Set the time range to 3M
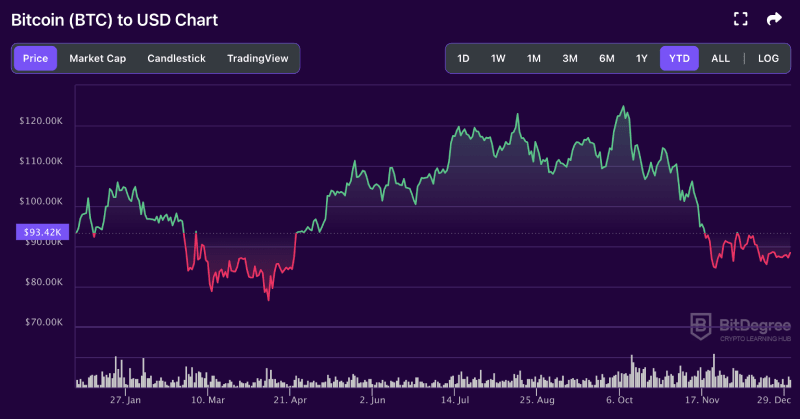This screenshot has width=800, height=419. click(x=570, y=58)
